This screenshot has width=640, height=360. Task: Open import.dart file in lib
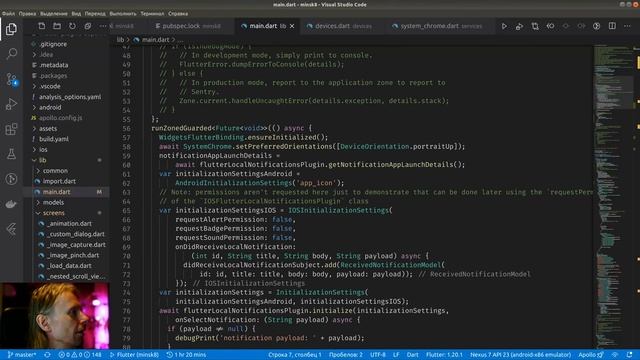[59, 182]
